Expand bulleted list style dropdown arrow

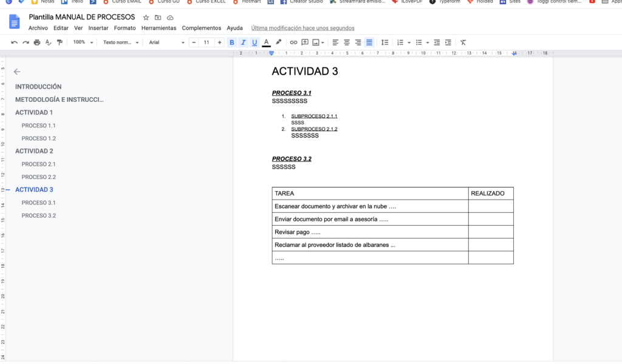tap(428, 43)
